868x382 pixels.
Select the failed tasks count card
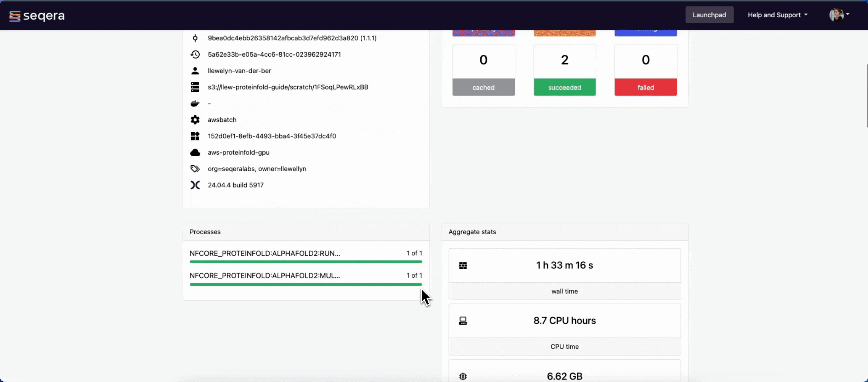645,70
